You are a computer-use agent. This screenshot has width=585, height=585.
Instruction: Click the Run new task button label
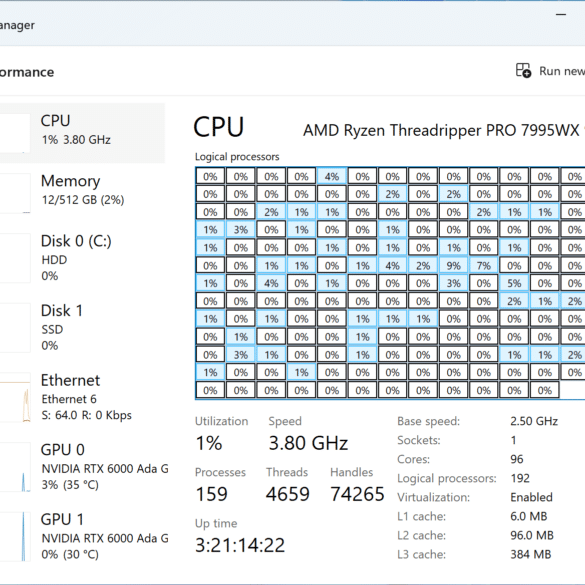pyautogui.click(x=562, y=71)
